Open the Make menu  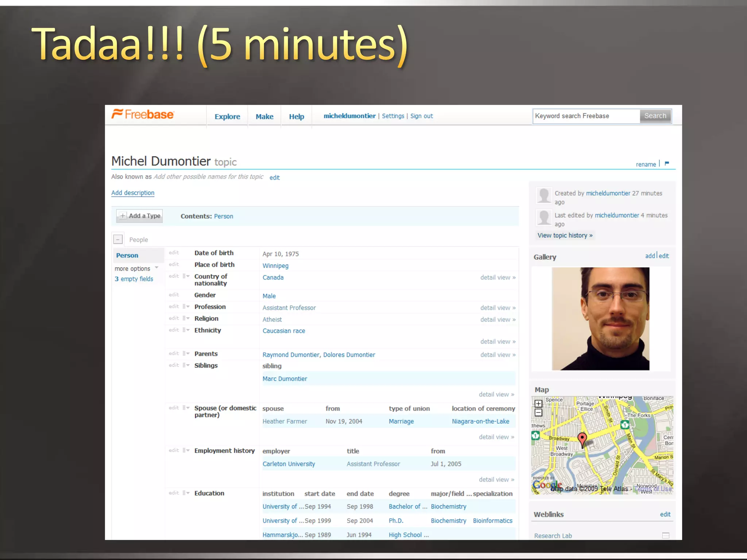264,117
